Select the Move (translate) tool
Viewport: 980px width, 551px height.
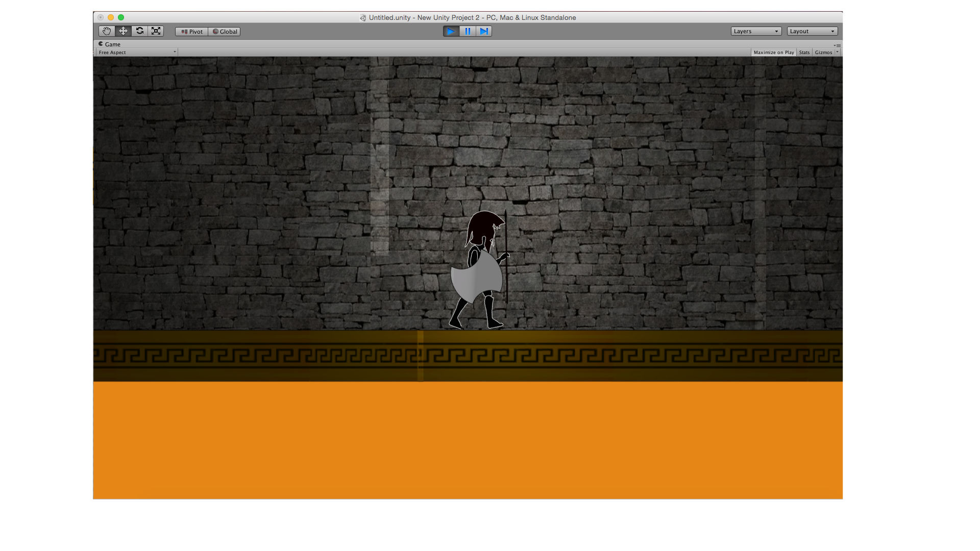[123, 31]
